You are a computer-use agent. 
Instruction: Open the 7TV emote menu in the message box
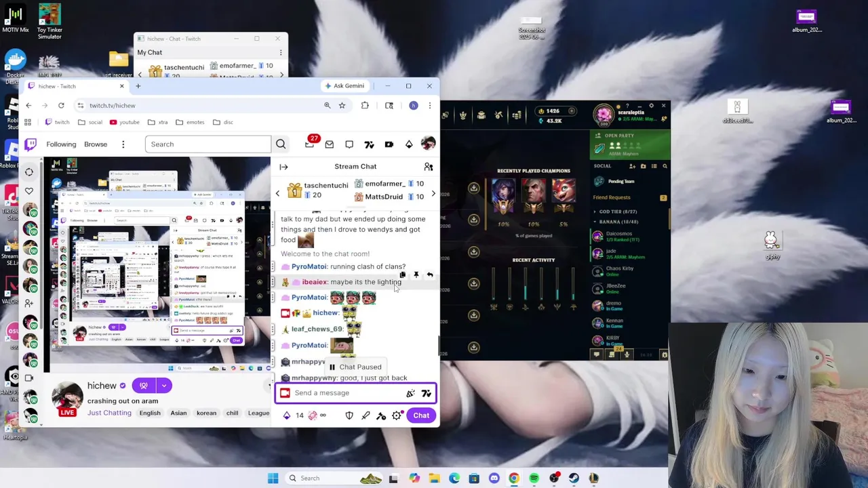click(x=426, y=393)
